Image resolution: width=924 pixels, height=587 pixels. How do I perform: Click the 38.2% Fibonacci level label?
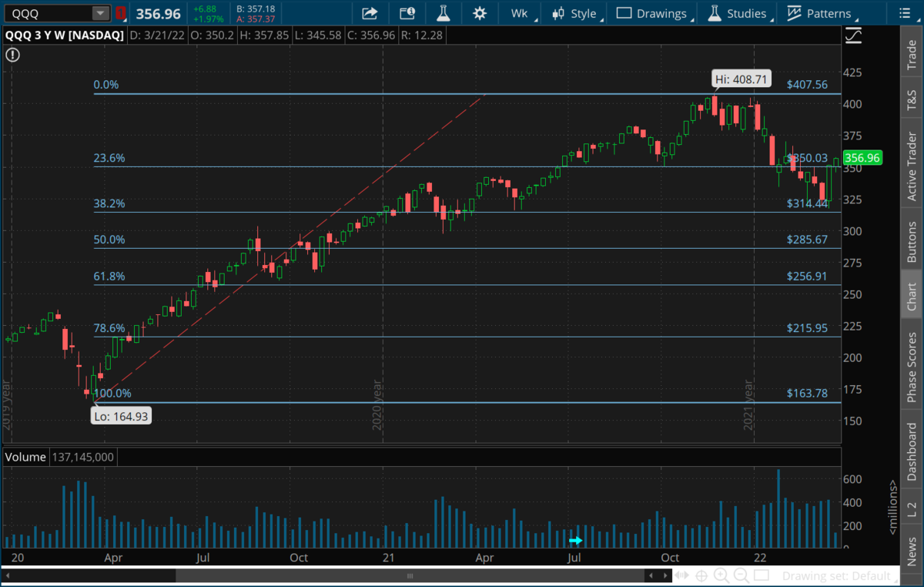[x=109, y=204]
